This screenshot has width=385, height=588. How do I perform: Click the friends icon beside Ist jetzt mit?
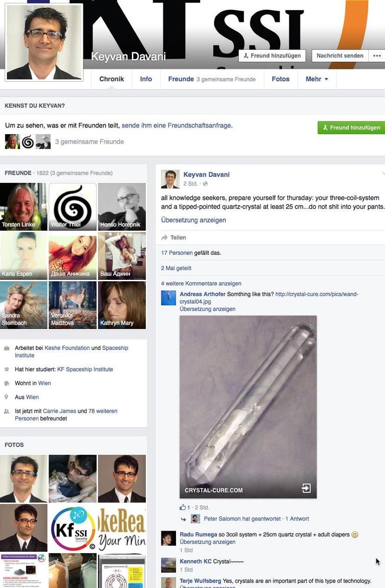pos(6,411)
